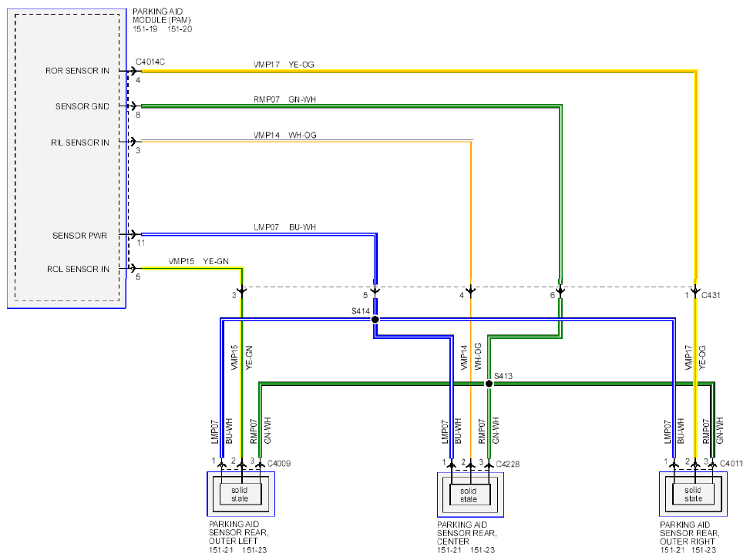Click the "PARKING AID MODULE (PAM)" title

pyautogui.click(x=161, y=15)
